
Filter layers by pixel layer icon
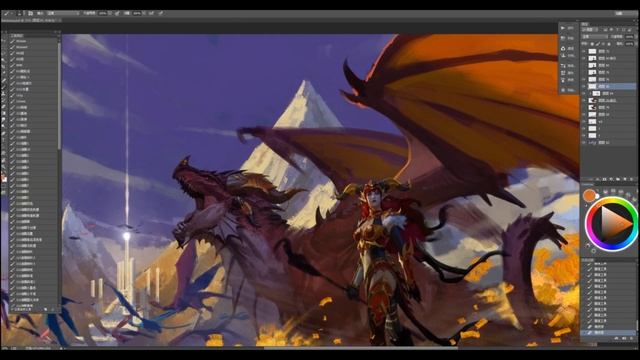[x=605, y=30]
